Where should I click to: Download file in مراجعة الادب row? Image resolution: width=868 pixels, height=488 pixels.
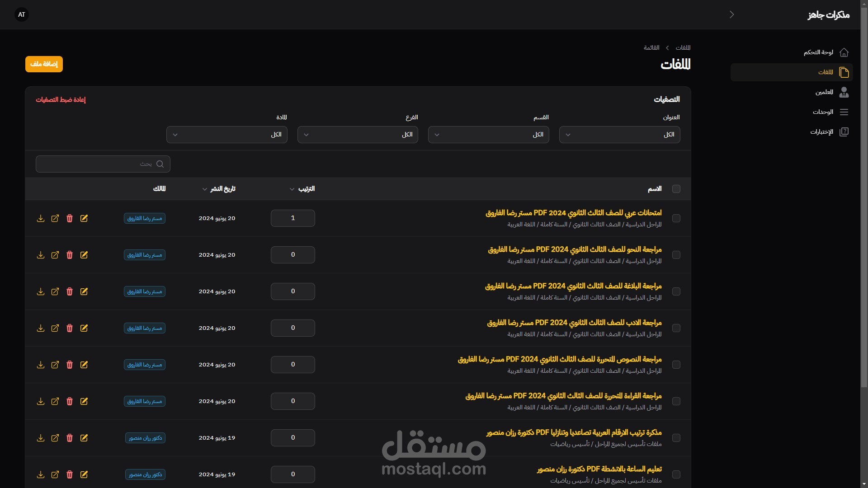point(41,328)
